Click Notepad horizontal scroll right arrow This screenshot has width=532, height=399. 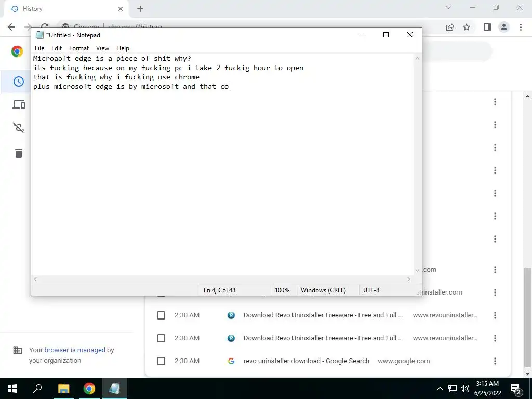pyautogui.click(x=409, y=279)
